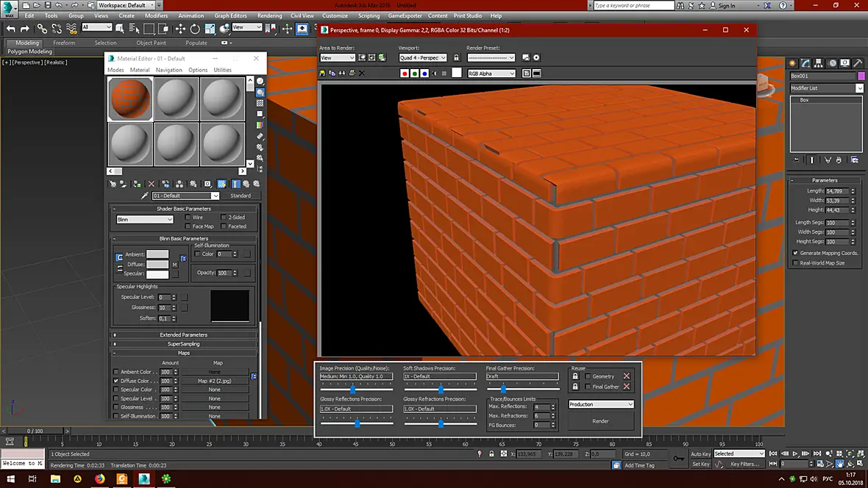This screenshot has height=488, width=868.
Task: Check the Geometry reuse checkbox
Action: tap(588, 376)
